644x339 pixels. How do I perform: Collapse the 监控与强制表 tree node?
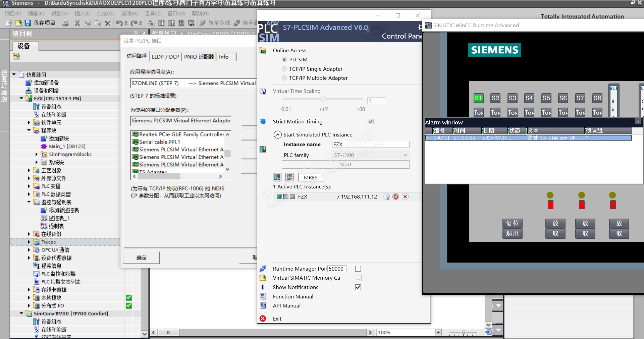(x=29, y=202)
